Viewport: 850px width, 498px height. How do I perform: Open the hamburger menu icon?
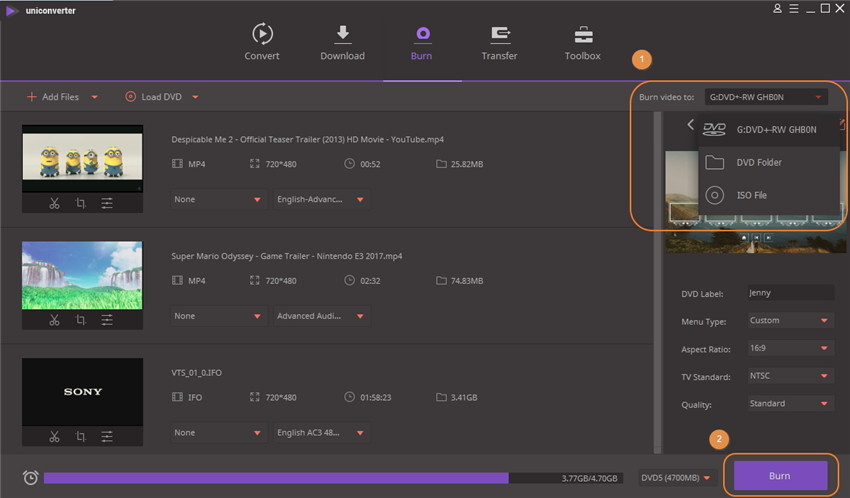[x=794, y=9]
